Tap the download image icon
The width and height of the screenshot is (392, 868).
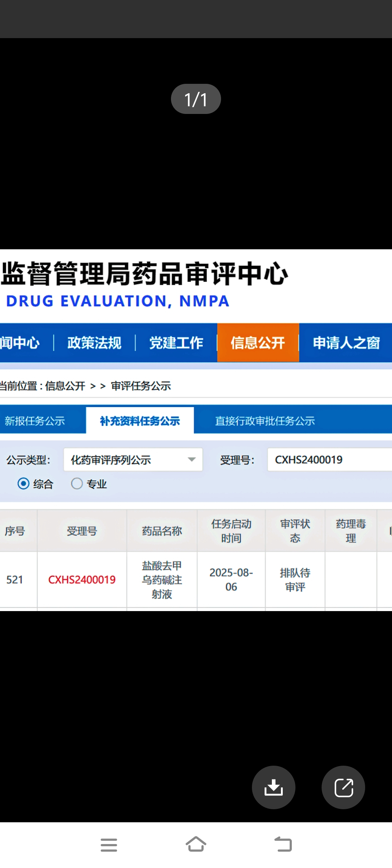273,787
